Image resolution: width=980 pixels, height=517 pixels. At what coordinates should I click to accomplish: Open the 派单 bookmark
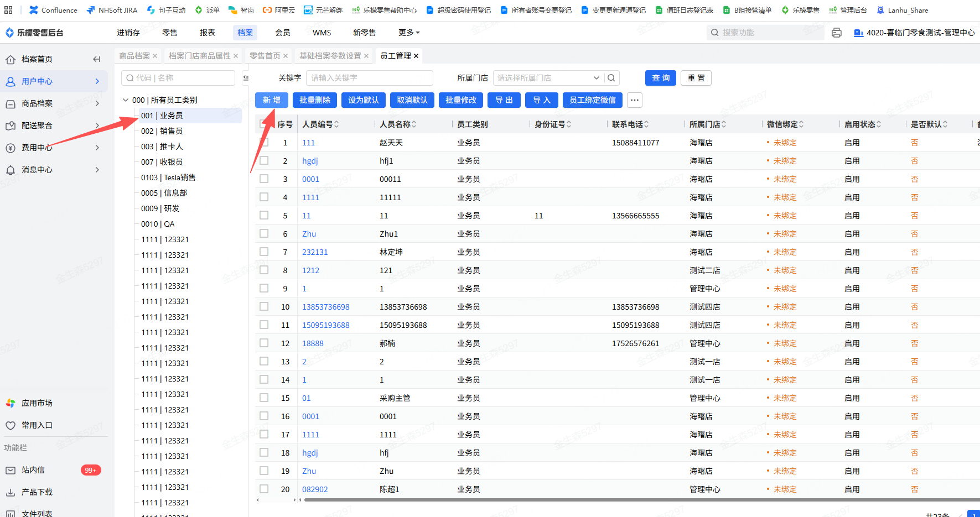[208, 10]
